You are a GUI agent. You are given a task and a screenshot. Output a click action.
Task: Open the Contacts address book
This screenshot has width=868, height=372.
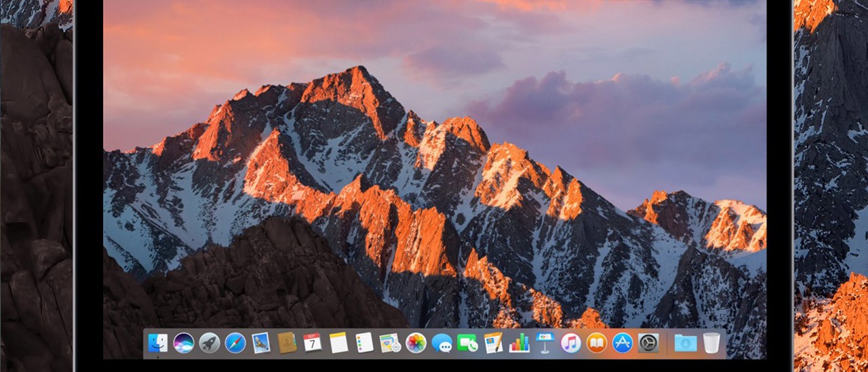287,343
